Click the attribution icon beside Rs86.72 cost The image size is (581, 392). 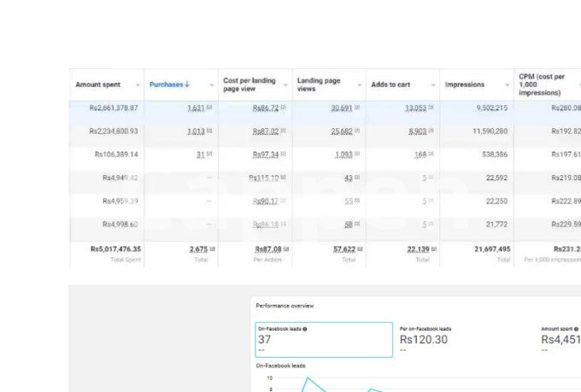point(284,108)
